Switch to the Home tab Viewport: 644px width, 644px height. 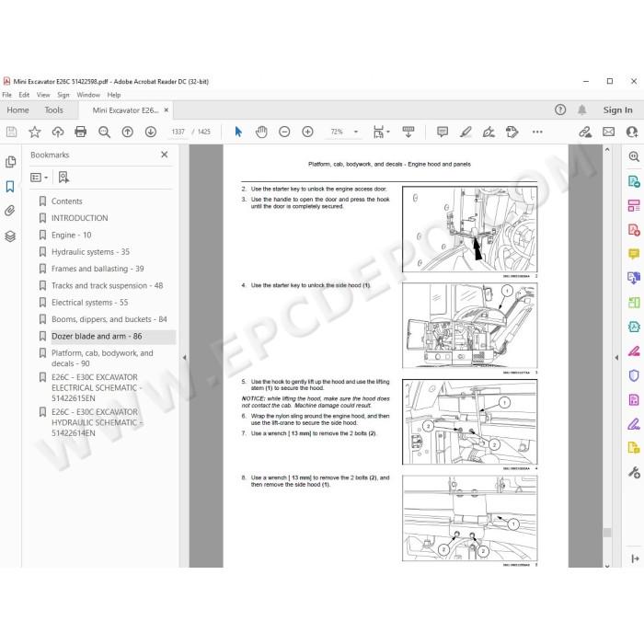click(17, 110)
